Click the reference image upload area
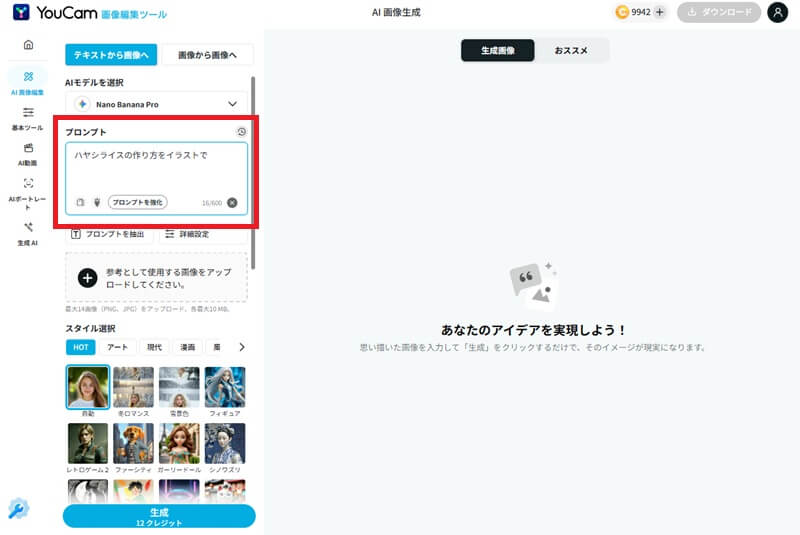 point(156,278)
